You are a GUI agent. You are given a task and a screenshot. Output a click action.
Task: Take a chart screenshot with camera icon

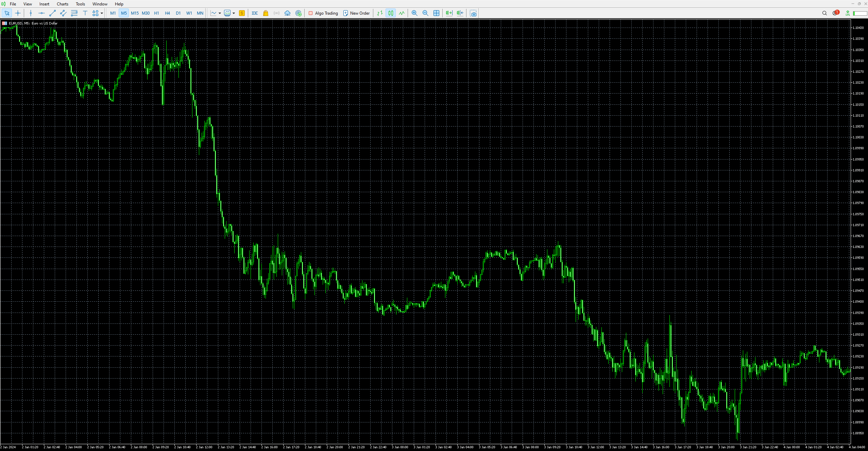(x=473, y=13)
